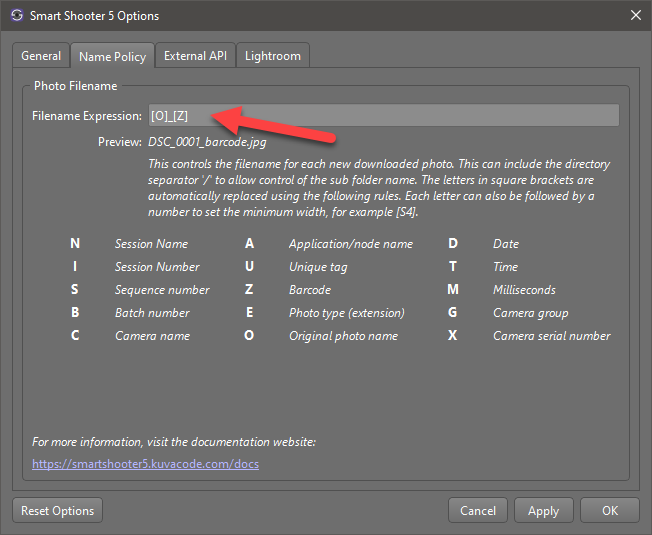
Task: Click the 'Unique tag' description
Action: click(318, 267)
